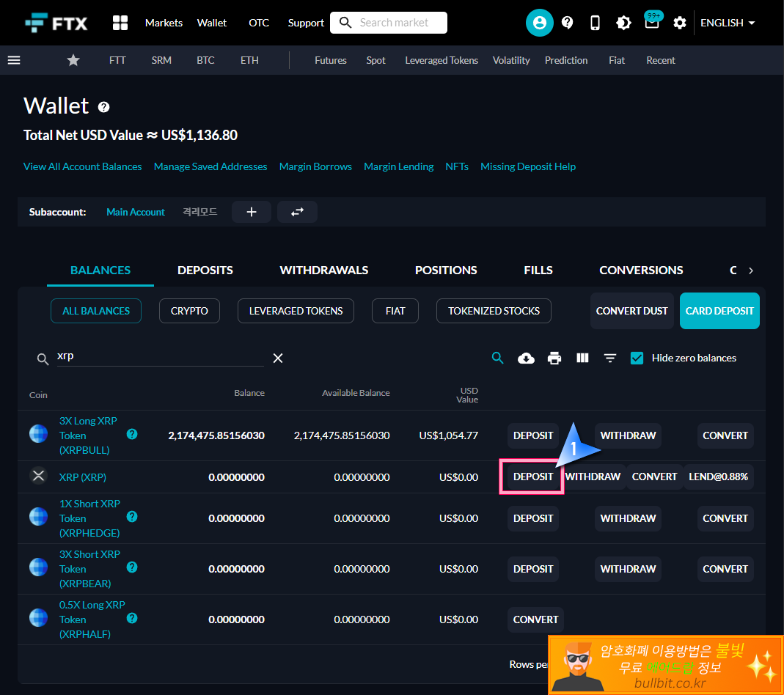Switch to the WITHDRAWALS tab
The image size is (784, 695).
click(324, 271)
